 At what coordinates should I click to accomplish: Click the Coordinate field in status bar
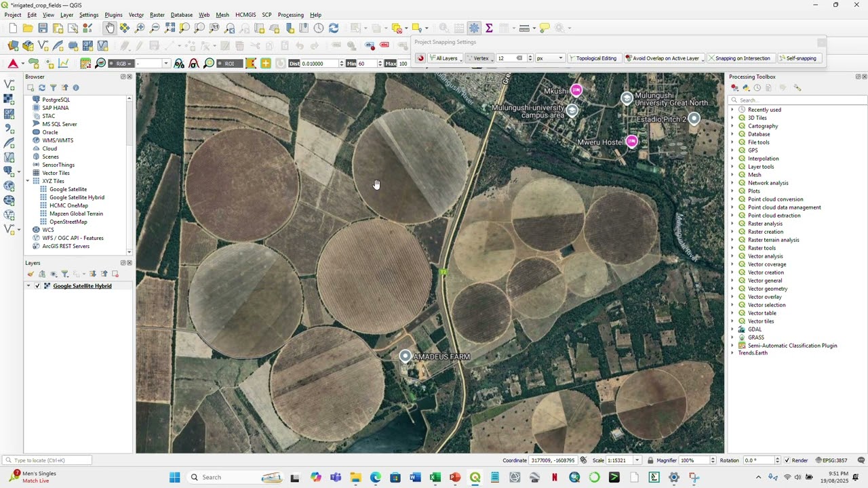tap(553, 460)
